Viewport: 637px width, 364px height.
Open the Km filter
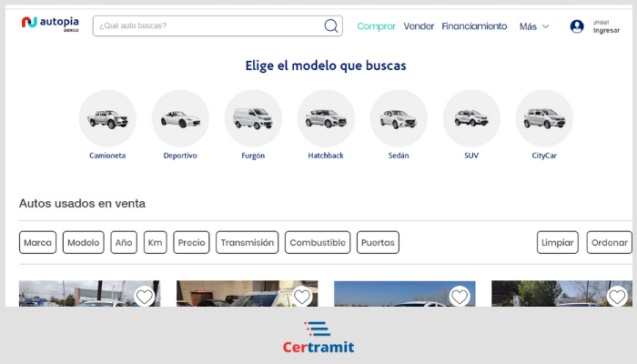pos(156,243)
